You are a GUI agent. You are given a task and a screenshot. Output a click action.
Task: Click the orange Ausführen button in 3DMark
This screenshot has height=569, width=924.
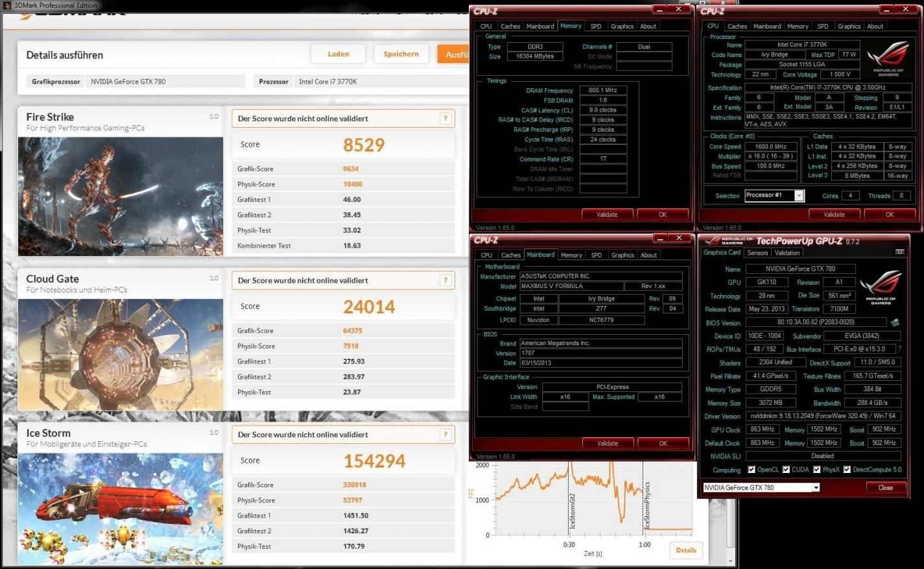tap(453, 54)
